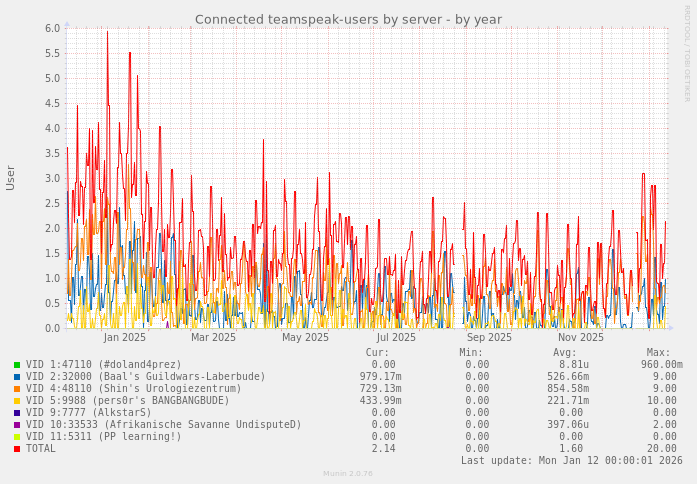The height and width of the screenshot is (484, 697).
Task: Click the 'Min:' column header
Action: point(471,353)
